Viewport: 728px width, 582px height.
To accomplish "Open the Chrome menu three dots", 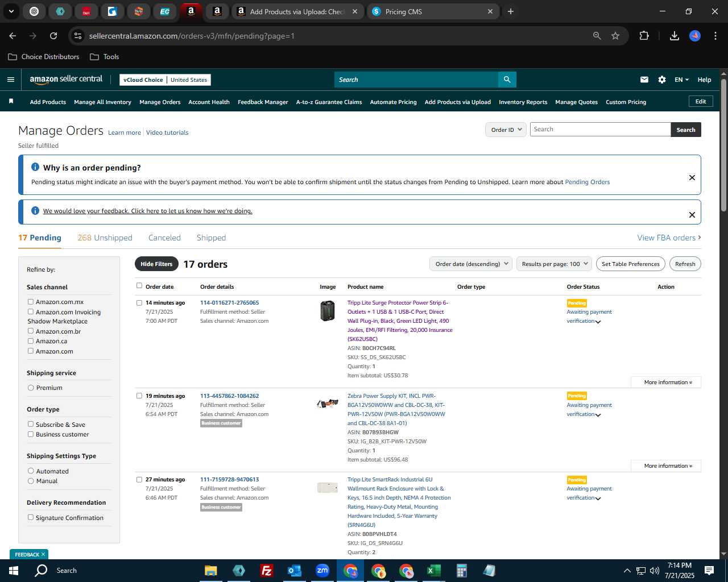I will 714,36.
